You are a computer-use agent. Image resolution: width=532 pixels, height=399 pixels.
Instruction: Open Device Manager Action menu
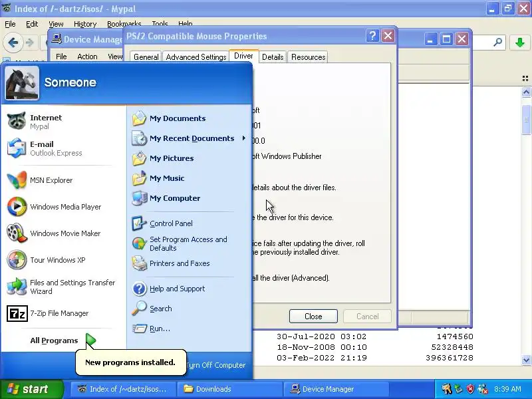(x=87, y=57)
